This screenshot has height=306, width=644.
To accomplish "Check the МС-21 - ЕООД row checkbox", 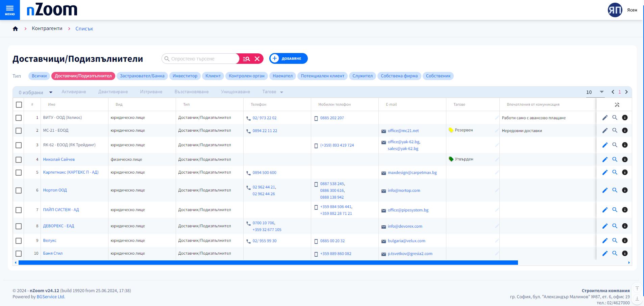I will pos(19,131).
